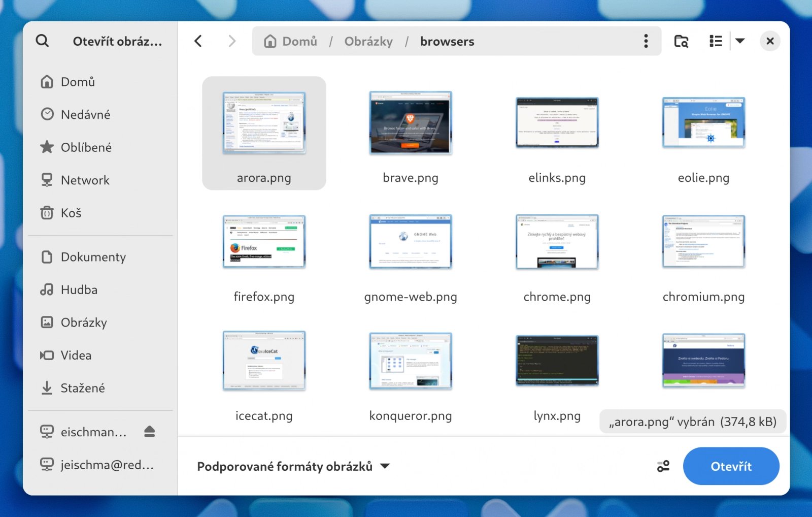Open the eischman… network mount

pyautogui.click(x=84, y=432)
